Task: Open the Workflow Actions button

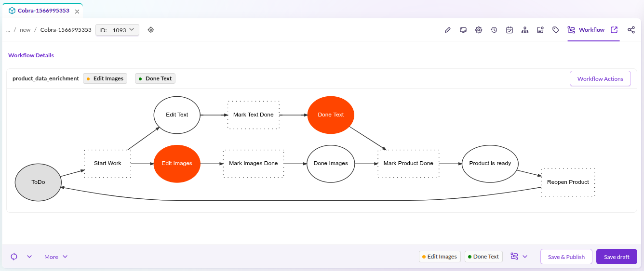Action: 600,79
